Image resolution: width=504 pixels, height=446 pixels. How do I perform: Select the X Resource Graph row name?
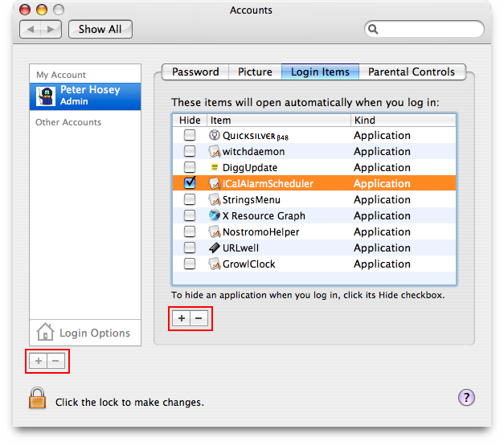(x=264, y=215)
